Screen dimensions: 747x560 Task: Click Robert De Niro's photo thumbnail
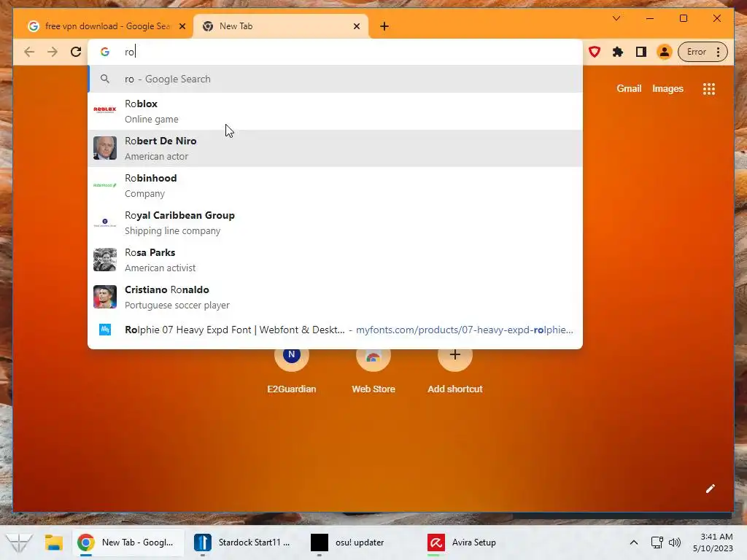click(x=105, y=148)
